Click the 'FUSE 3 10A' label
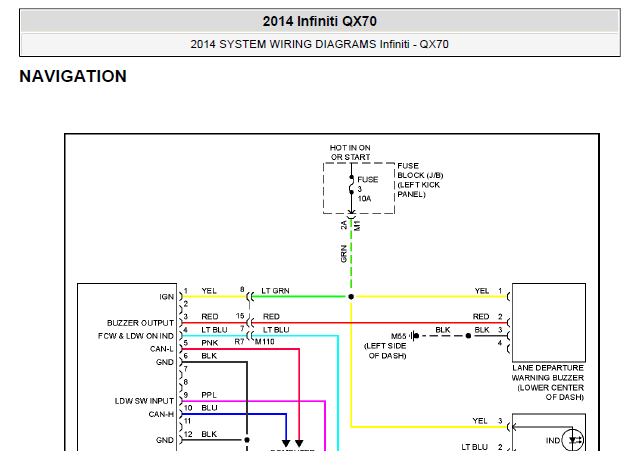628x451 pixels. pos(367,189)
